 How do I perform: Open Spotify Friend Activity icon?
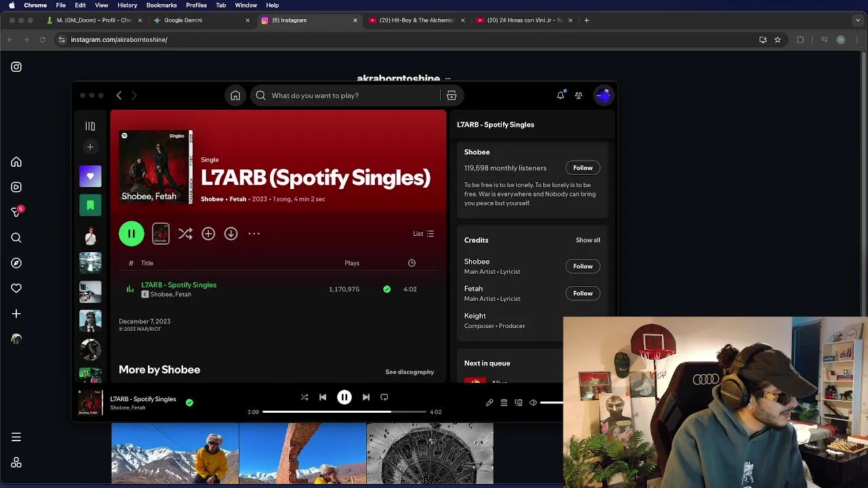(578, 96)
